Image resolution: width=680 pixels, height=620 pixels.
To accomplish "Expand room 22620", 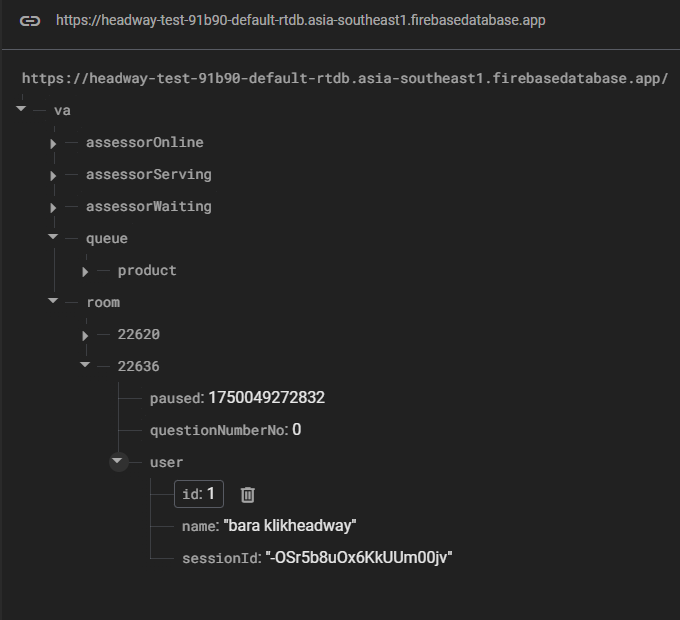I will pyautogui.click(x=85, y=335).
